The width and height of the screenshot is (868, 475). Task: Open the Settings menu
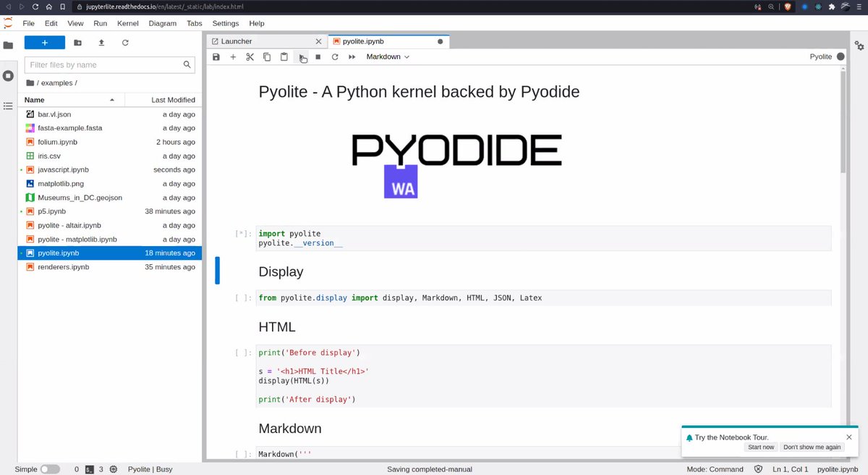click(x=226, y=23)
